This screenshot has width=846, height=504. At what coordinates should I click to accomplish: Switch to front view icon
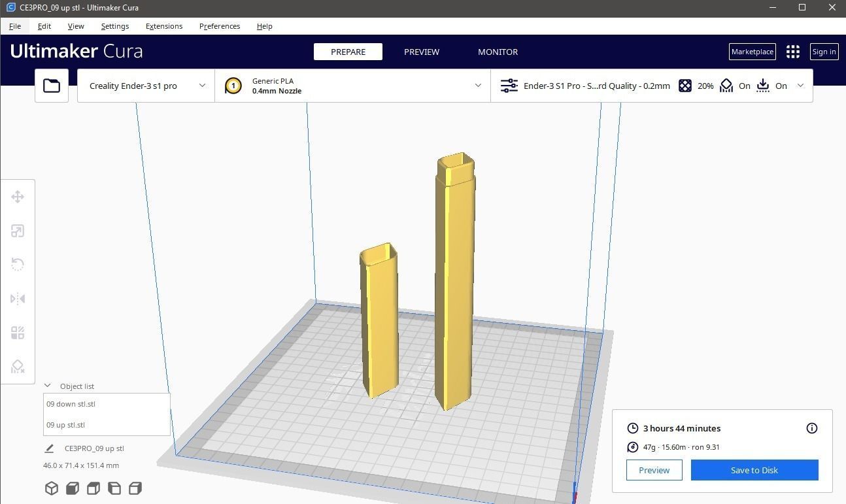pyautogui.click(x=73, y=488)
